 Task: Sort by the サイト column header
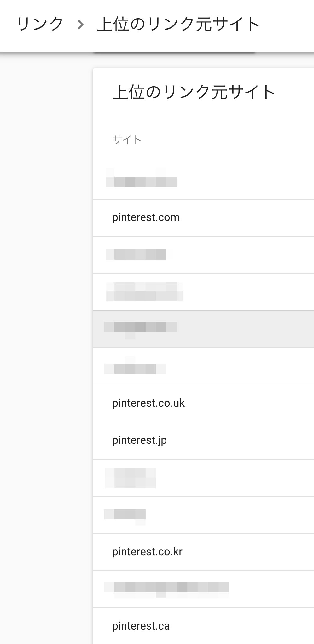click(x=127, y=139)
